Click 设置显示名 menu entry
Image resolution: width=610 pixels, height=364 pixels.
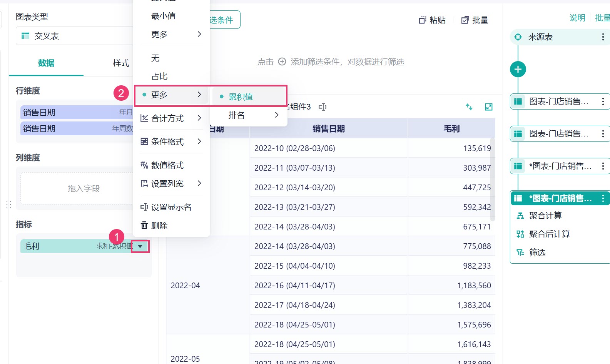point(171,207)
